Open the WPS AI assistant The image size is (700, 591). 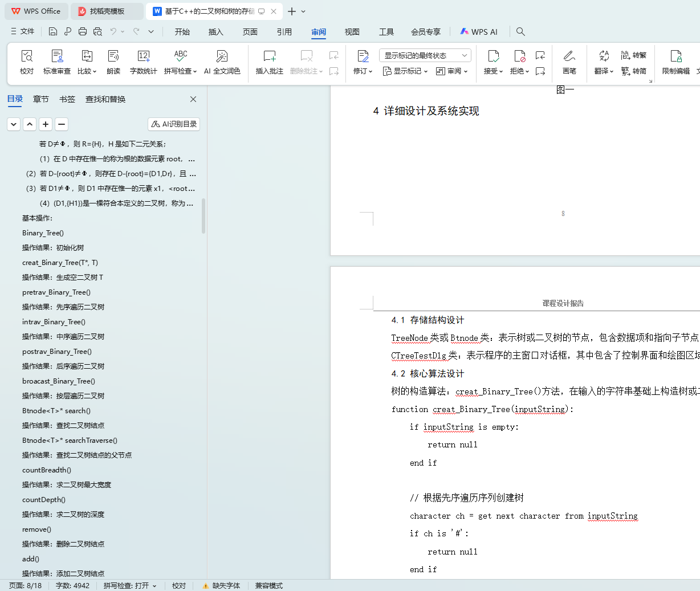pyautogui.click(x=479, y=32)
